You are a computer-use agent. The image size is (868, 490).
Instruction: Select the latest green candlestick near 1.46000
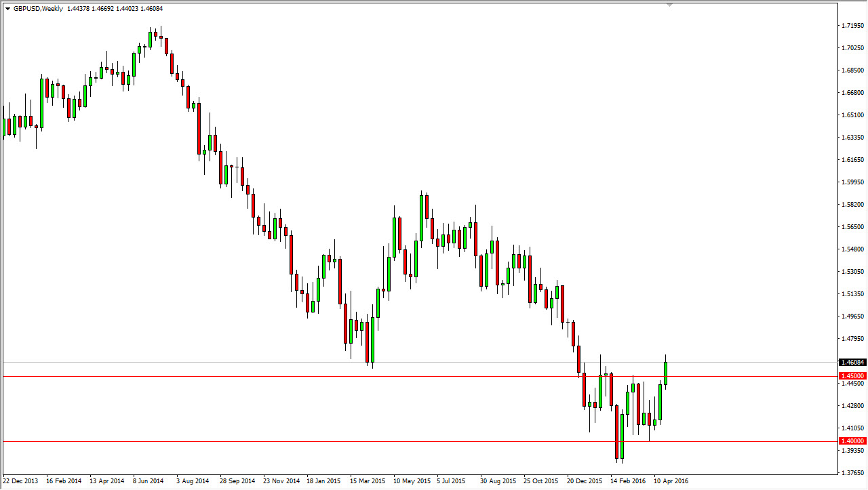coord(665,373)
